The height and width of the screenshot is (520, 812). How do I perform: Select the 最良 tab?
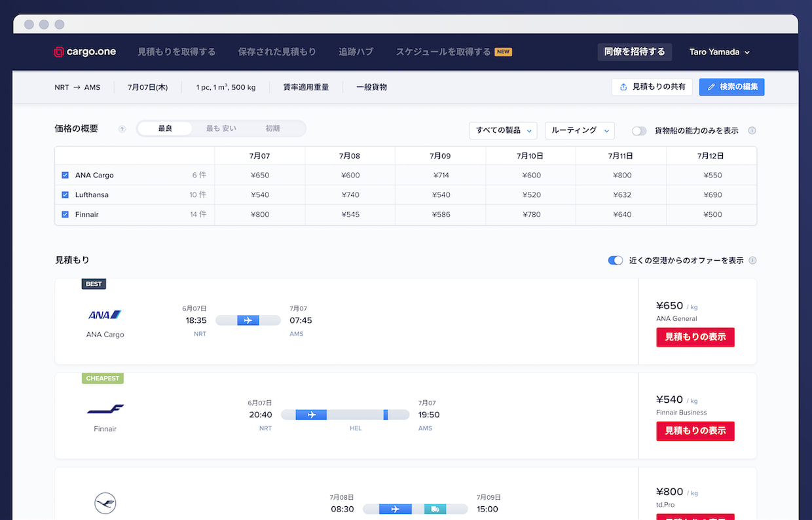coord(165,128)
